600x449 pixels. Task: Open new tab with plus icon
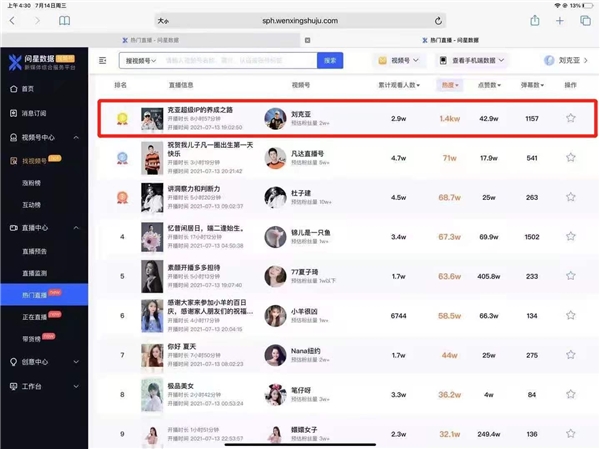pyautogui.click(x=560, y=20)
